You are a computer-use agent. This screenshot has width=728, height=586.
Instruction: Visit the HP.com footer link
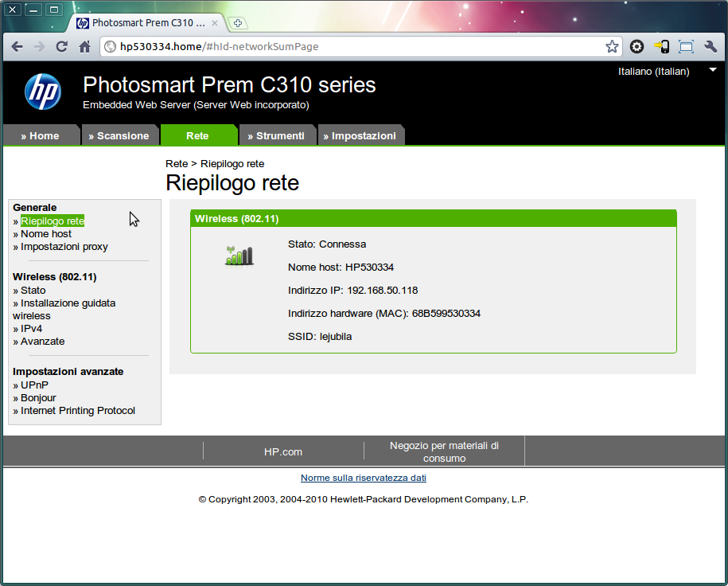[283, 451]
